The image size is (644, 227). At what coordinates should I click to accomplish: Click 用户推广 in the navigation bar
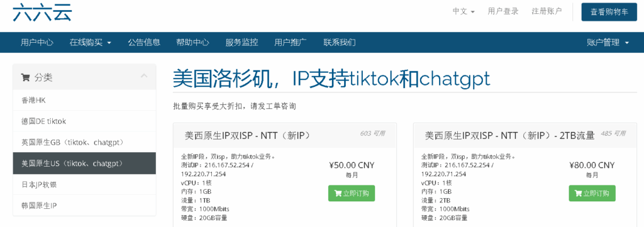click(x=291, y=42)
